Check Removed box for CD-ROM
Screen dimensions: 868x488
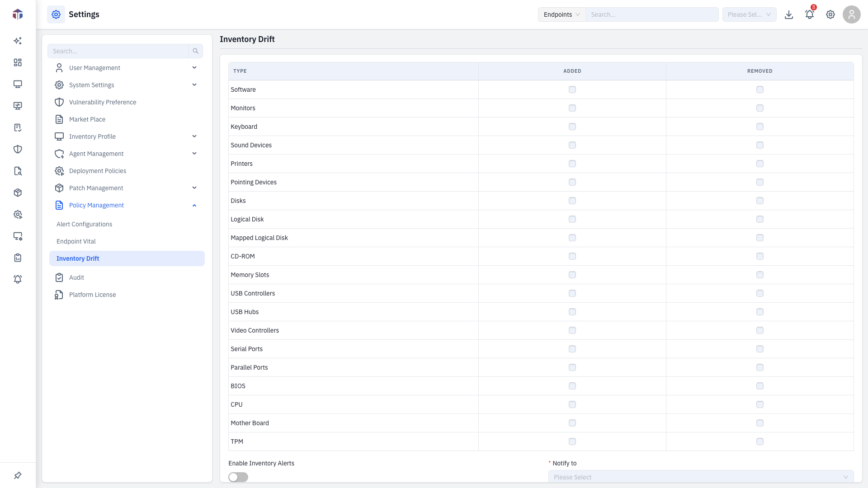click(x=760, y=256)
